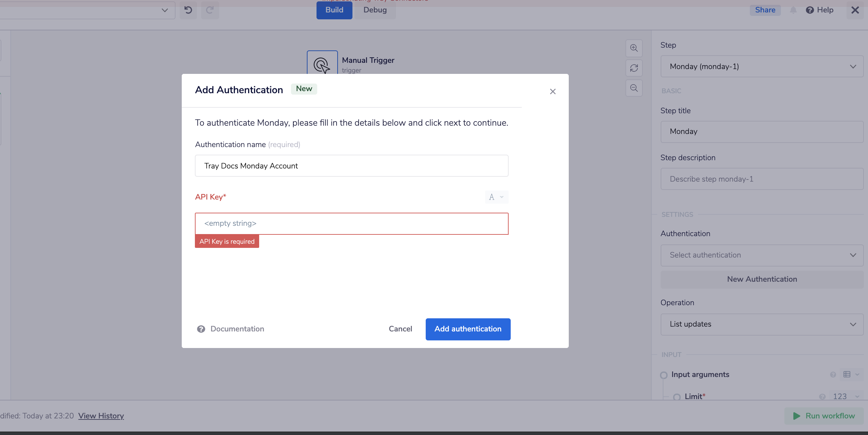Open the Select authentication dropdown

click(x=762, y=255)
